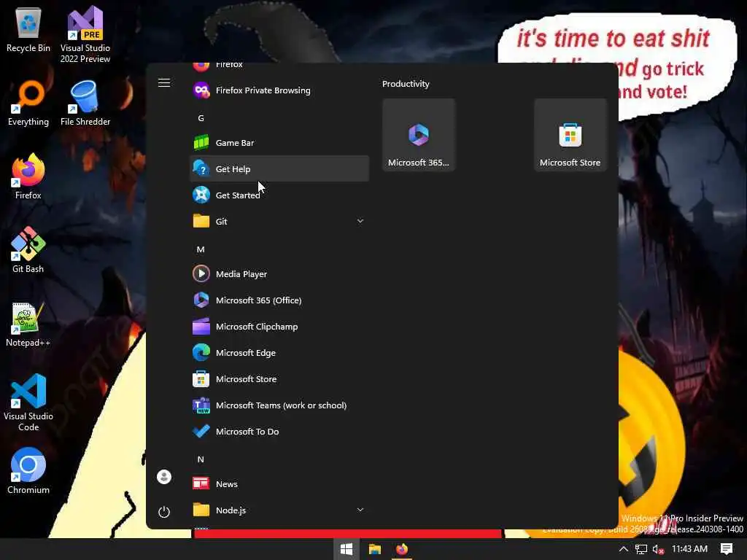Jump to letter M header

[201, 249]
